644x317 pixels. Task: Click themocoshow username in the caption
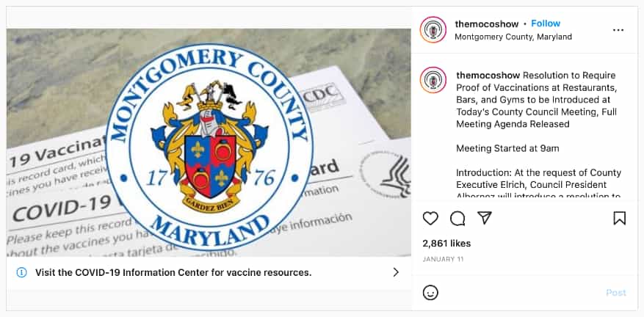coord(488,76)
